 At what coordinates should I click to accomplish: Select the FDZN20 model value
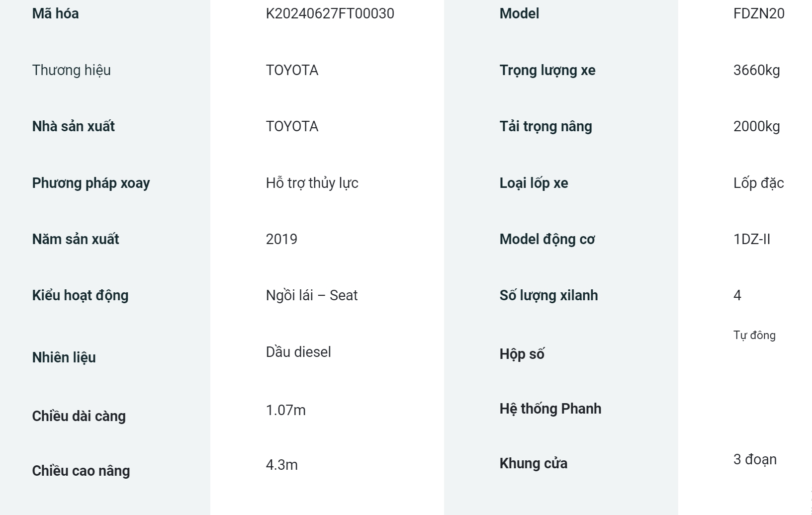pyautogui.click(x=759, y=13)
